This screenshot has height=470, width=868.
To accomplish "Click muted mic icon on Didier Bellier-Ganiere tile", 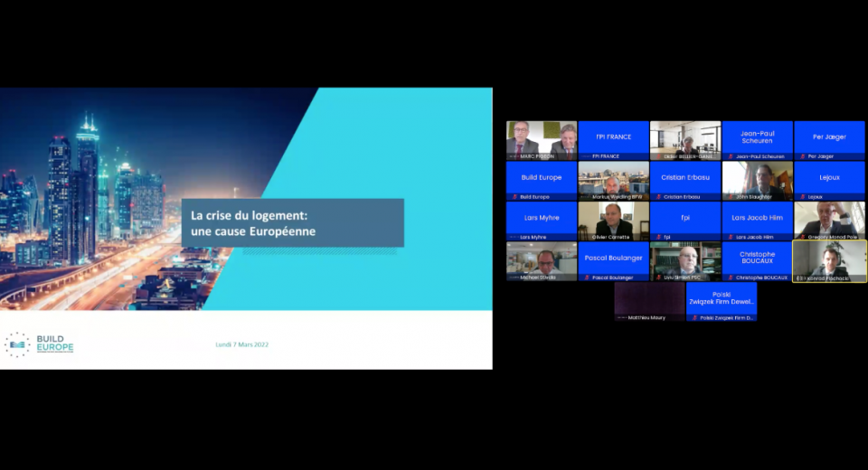I will [659, 156].
